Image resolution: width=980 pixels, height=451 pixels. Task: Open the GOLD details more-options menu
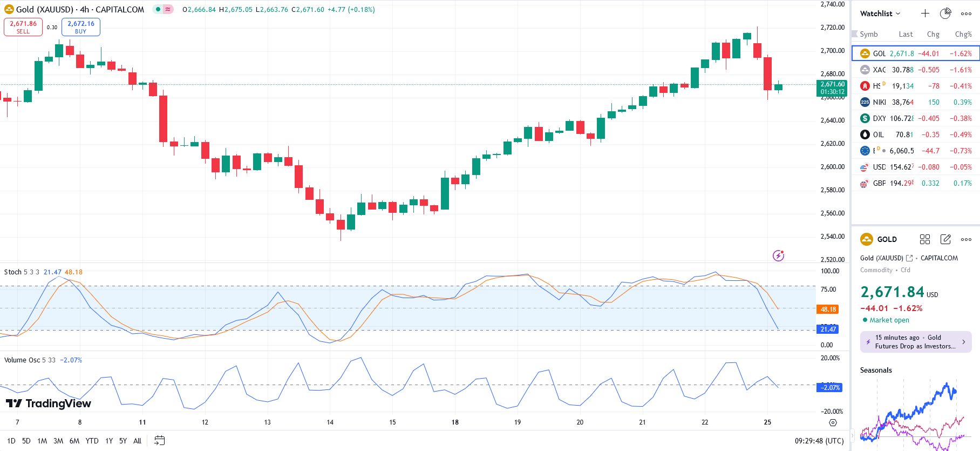click(x=966, y=239)
